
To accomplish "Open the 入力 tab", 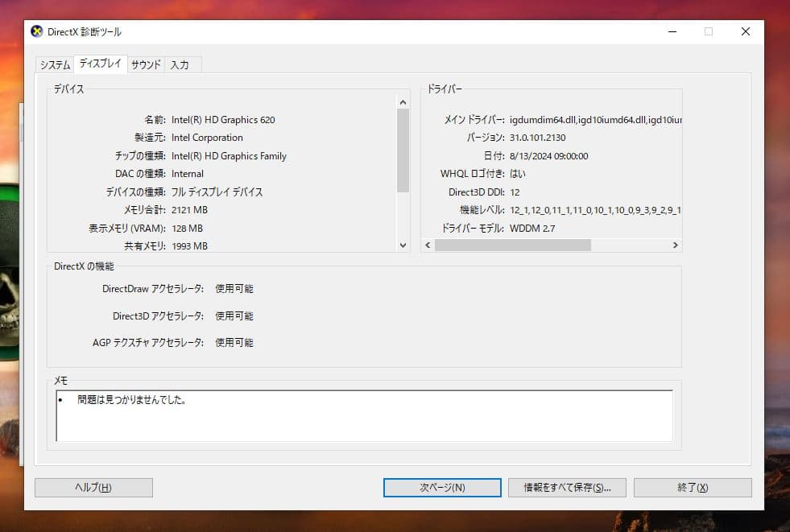I will [182, 64].
